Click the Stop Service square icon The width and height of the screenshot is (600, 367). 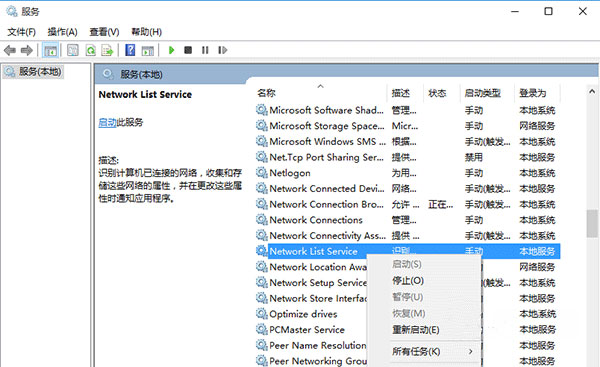(188, 50)
